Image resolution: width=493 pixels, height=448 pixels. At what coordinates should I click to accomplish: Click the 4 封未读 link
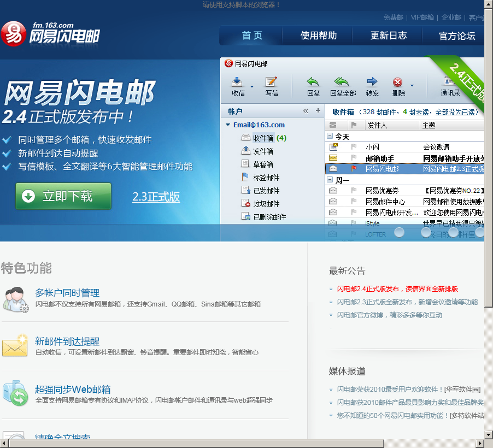(415, 112)
